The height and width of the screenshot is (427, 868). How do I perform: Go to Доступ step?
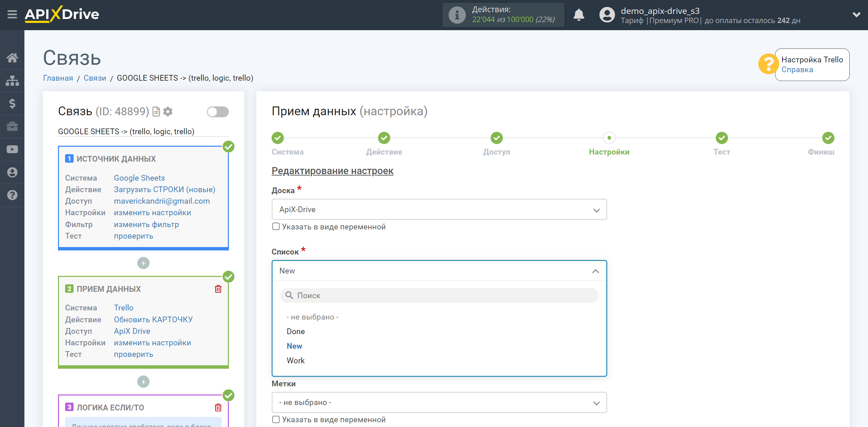(x=496, y=138)
